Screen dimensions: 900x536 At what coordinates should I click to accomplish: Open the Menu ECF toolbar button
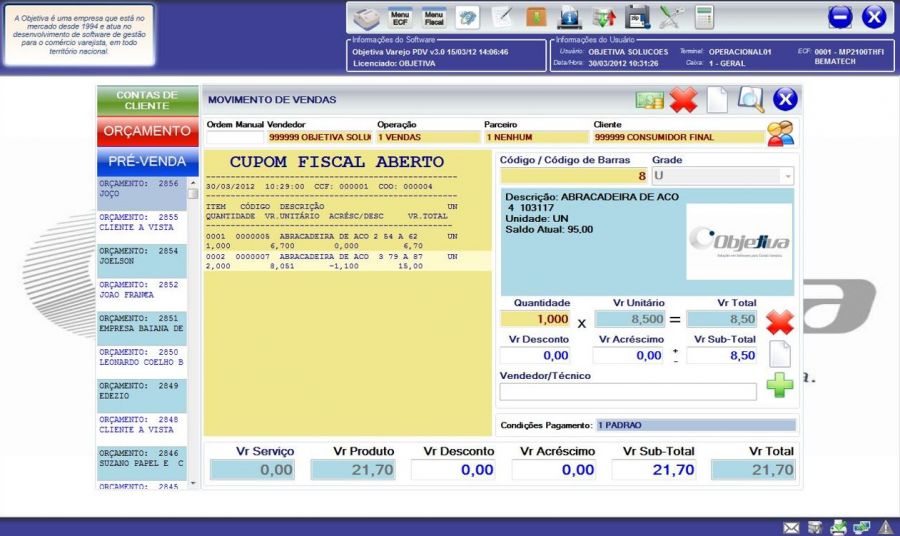coord(400,17)
